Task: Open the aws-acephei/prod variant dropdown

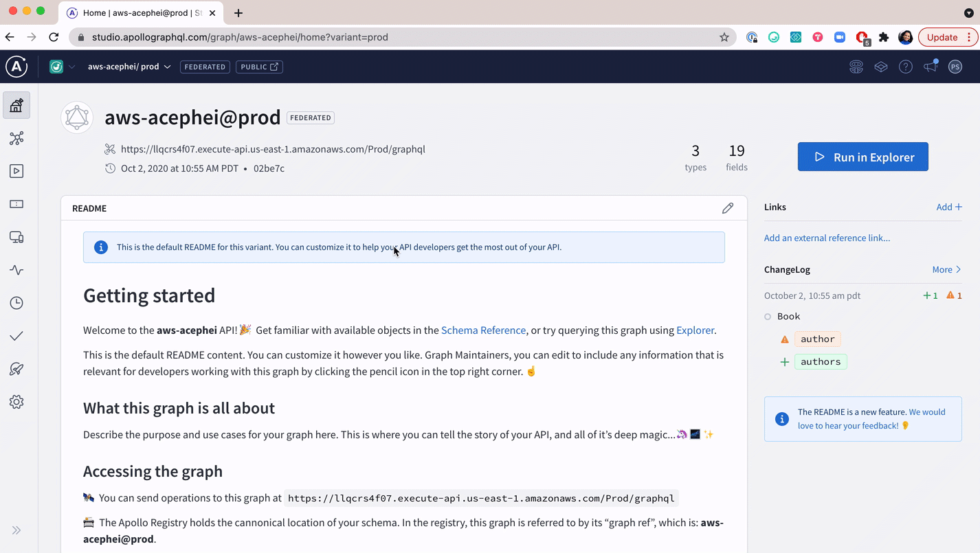Action: click(x=129, y=67)
